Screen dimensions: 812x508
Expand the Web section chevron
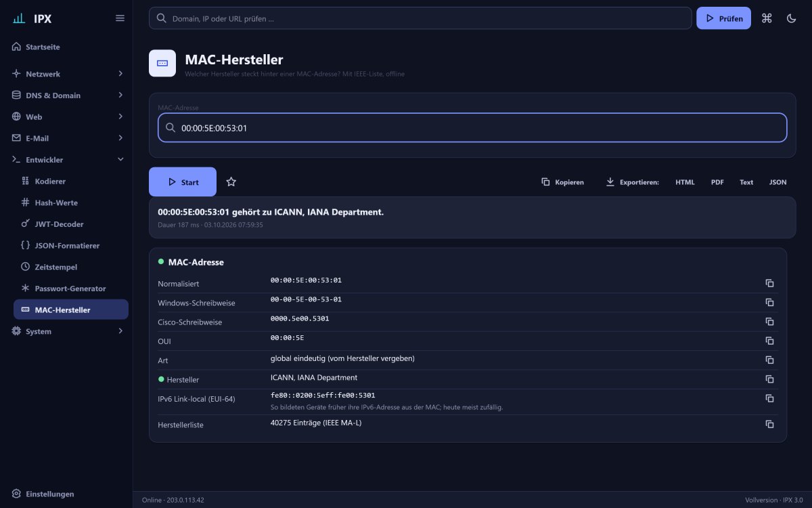pyautogui.click(x=120, y=117)
